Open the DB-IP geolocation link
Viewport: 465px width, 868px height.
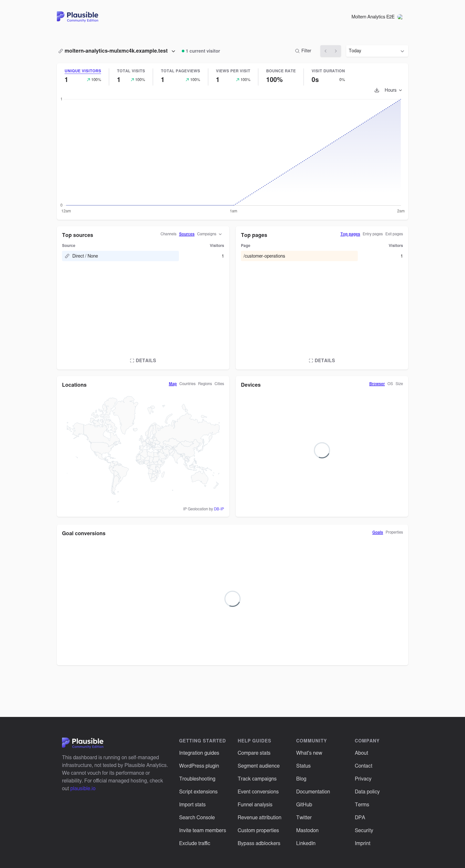219,509
